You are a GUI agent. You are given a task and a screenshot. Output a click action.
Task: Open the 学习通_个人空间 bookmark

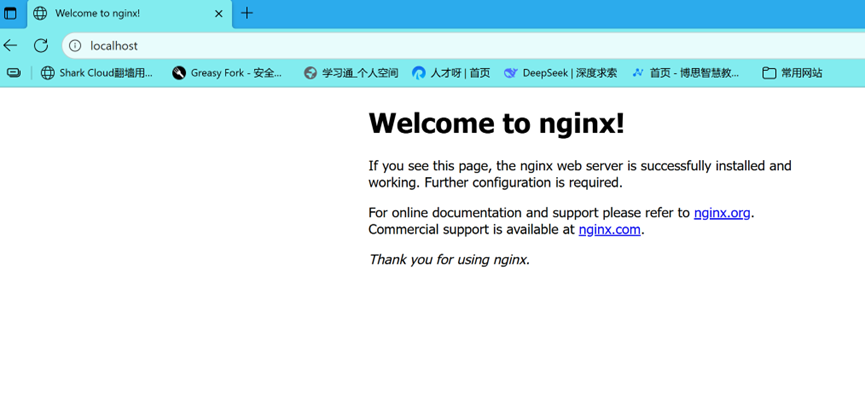point(351,73)
